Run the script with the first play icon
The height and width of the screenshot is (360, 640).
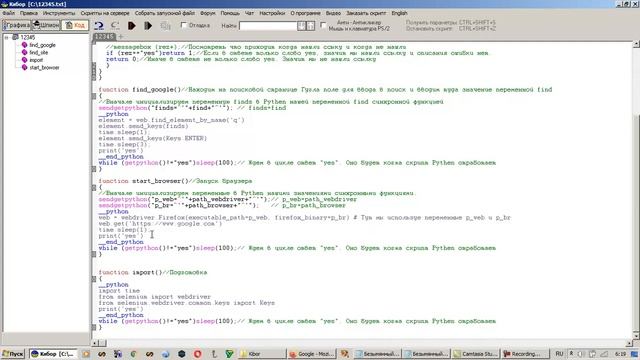(131, 26)
